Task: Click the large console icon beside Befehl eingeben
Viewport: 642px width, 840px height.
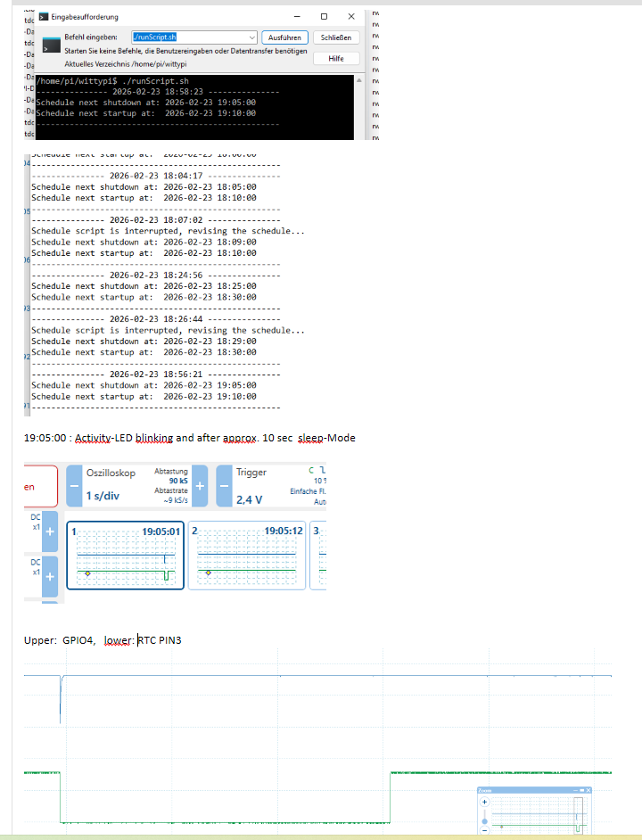Action: [x=52, y=45]
